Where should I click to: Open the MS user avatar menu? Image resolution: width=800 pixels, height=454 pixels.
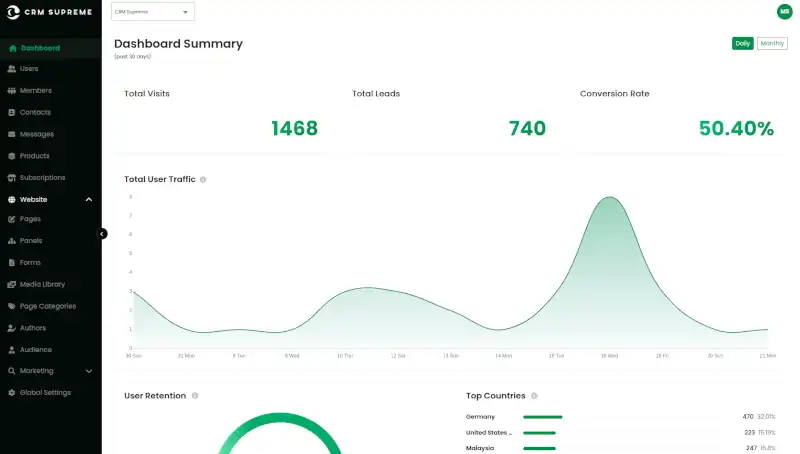pos(784,11)
